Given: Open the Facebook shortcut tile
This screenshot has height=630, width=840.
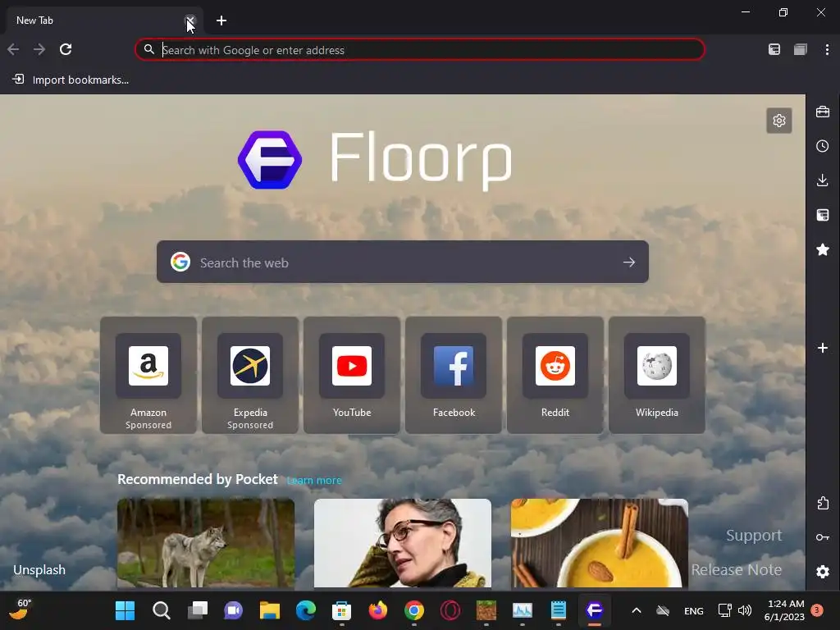Looking at the screenshot, I should coord(454,375).
